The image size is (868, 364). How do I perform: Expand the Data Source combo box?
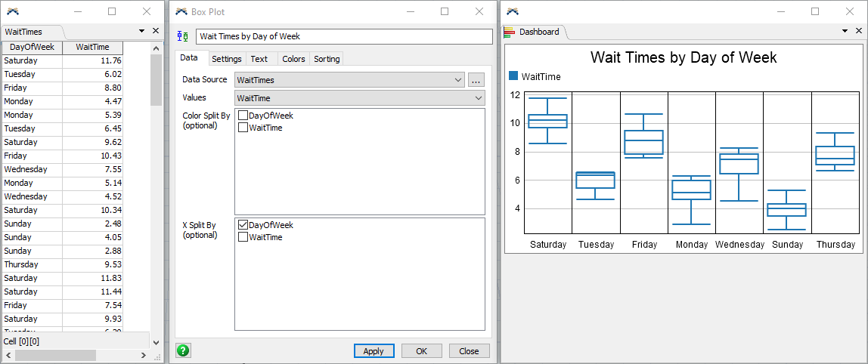point(458,80)
